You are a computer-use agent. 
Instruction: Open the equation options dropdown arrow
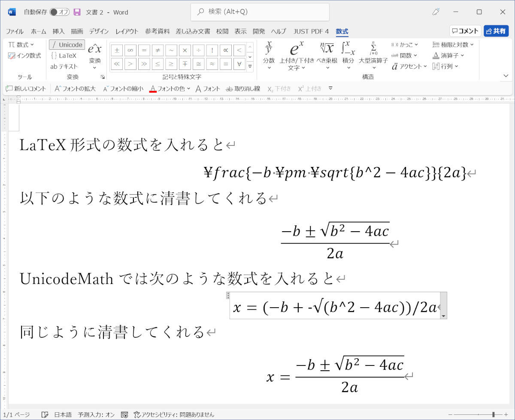[x=444, y=316]
